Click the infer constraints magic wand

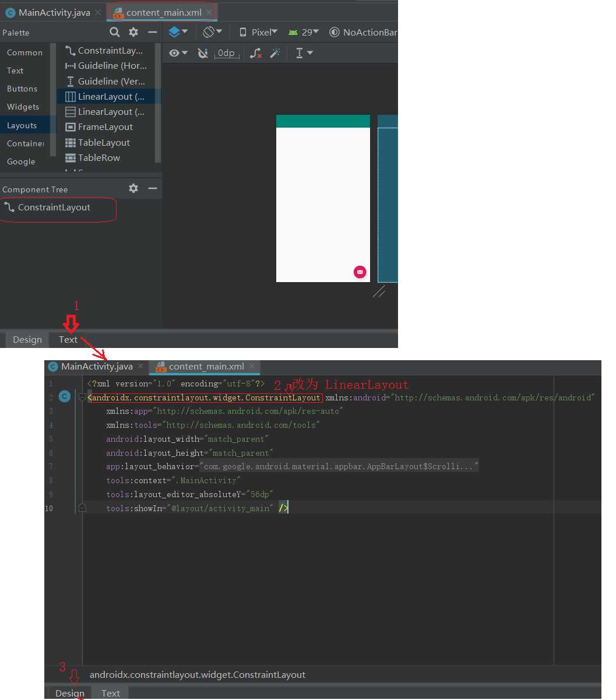pyautogui.click(x=276, y=53)
